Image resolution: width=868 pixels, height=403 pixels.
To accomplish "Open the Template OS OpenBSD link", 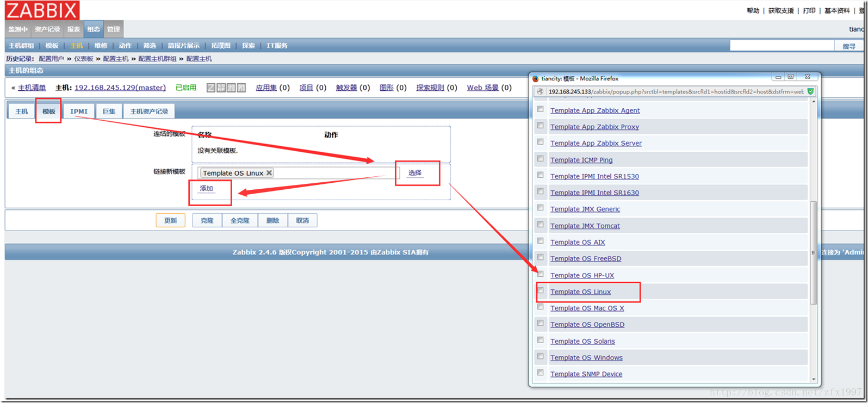I will point(587,324).
